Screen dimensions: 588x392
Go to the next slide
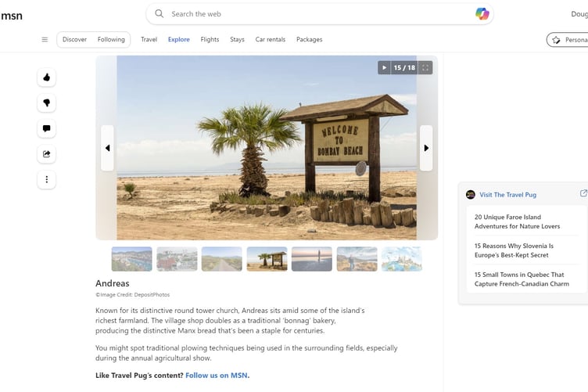tap(426, 148)
